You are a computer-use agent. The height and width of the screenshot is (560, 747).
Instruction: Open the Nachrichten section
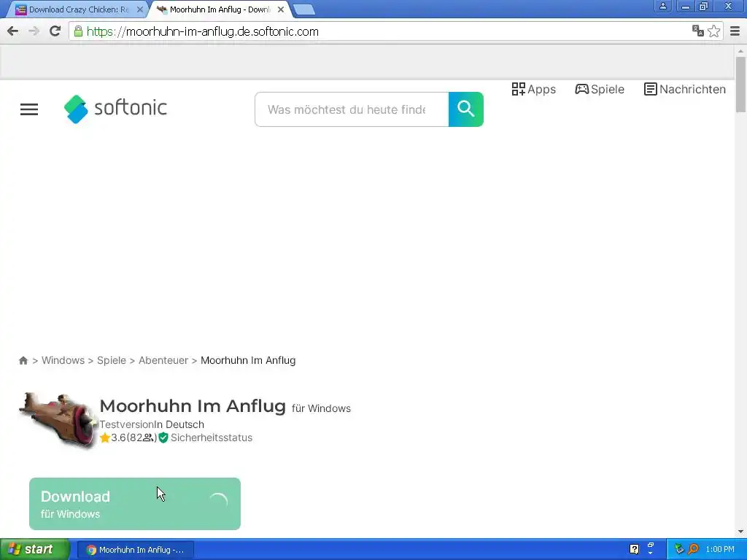(x=684, y=89)
